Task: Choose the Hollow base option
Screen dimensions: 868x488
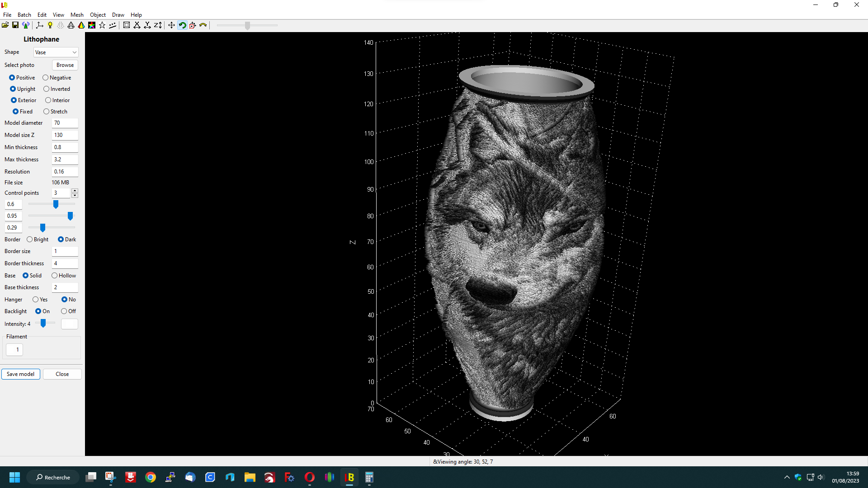Action: click(x=55, y=276)
